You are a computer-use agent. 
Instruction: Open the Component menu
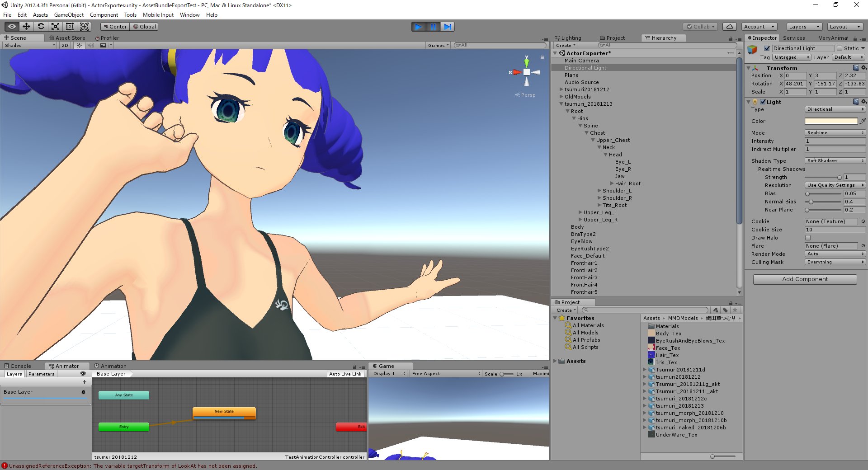click(104, 15)
